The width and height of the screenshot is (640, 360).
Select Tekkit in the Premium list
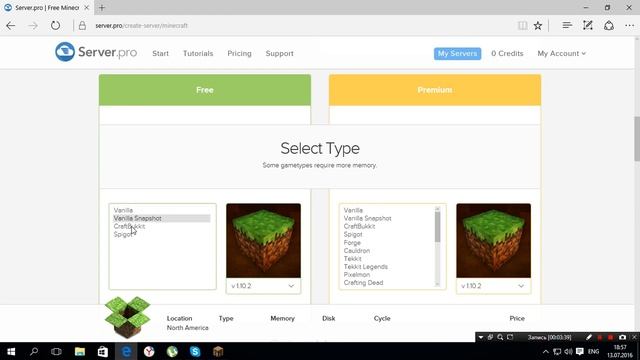(353, 259)
